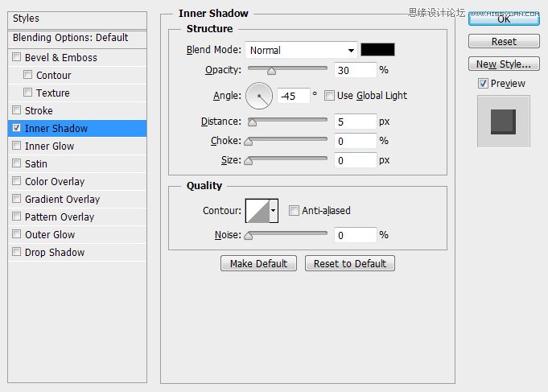Open the Blend Mode dropdown
The image size is (548, 392).
301,50
